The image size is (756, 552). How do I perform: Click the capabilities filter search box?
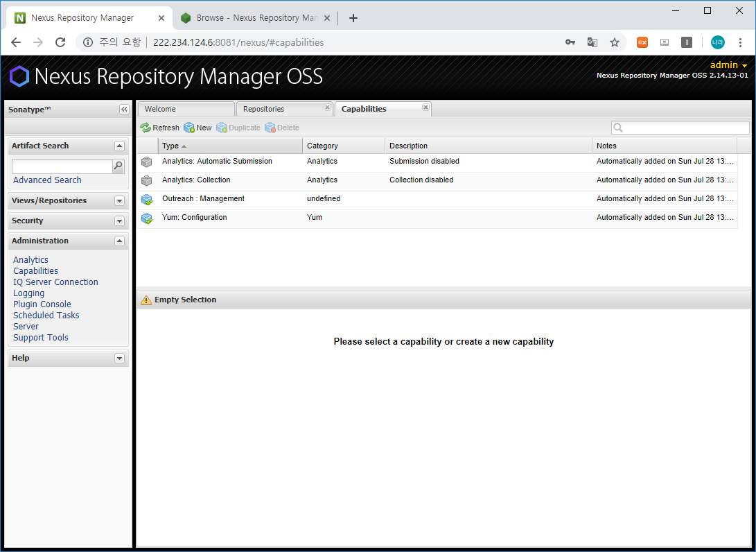(x=680, y=128)
